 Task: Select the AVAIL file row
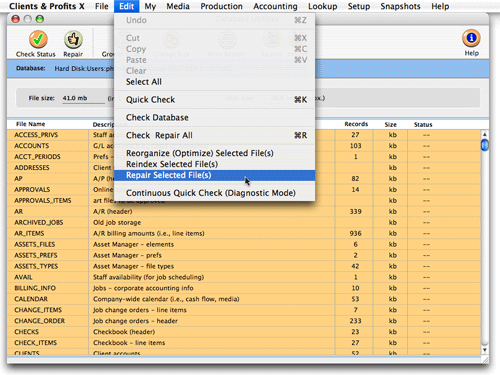pos(244,277)
